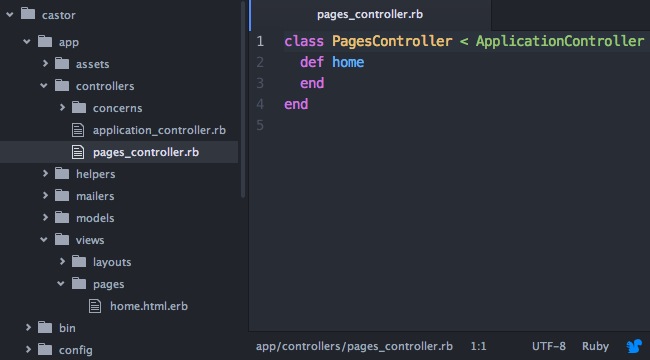650x360 pixels.
Task: Expand the assets folder chevron
Action: [45, 63]
